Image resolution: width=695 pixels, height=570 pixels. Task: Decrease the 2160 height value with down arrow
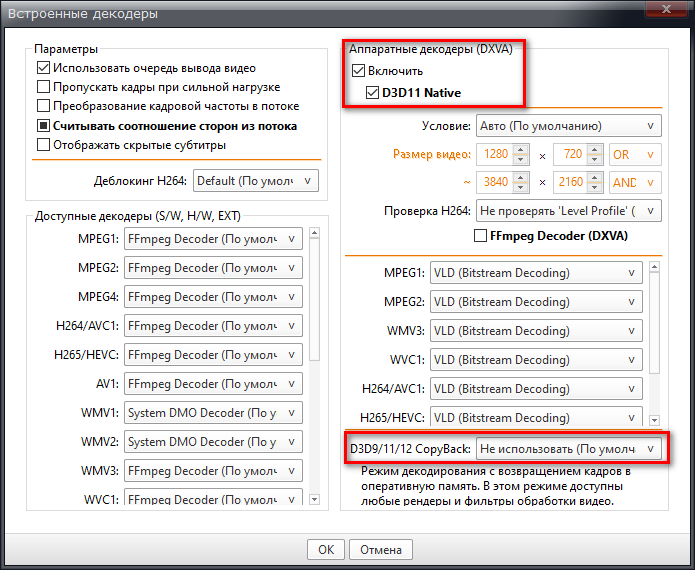(x=595, y=187)
